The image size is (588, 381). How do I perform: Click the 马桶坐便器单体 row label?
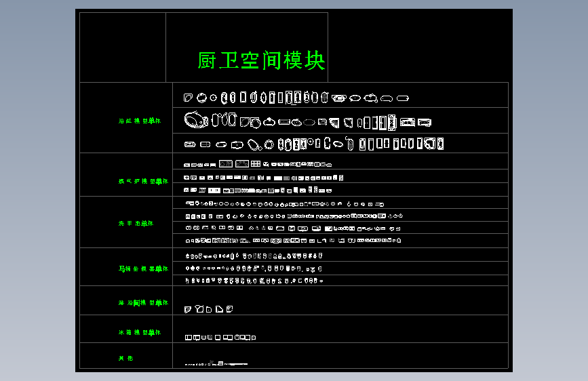pos(143,268)
